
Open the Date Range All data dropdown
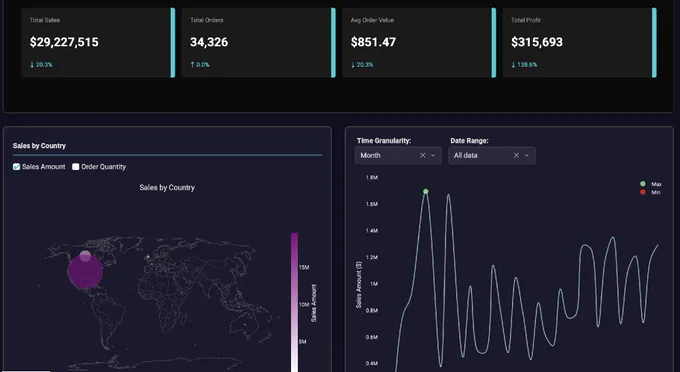click(x=492, y=156)
